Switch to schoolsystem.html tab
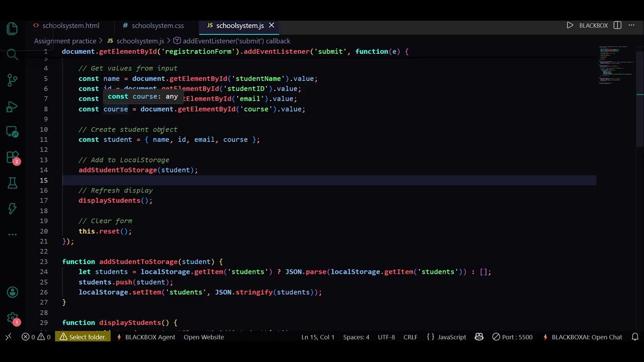The width and height of the screenshot is (644, 362). [66, 25]
